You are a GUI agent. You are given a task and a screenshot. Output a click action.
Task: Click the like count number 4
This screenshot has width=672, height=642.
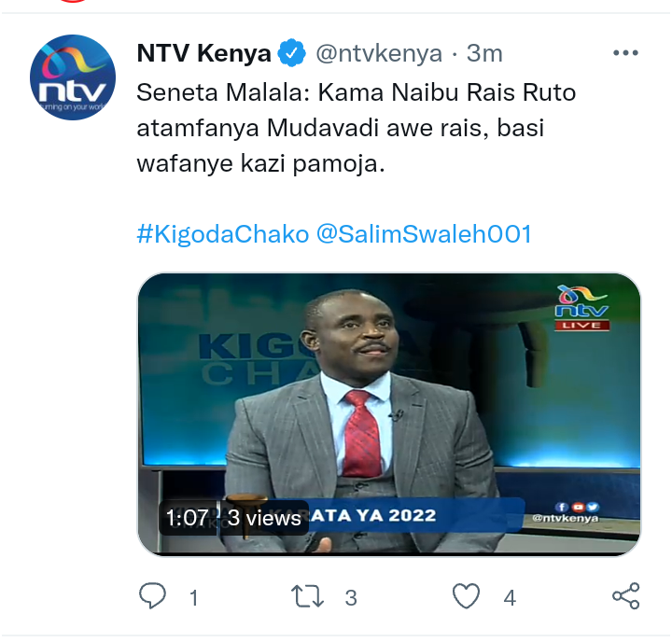coord(510,598)
